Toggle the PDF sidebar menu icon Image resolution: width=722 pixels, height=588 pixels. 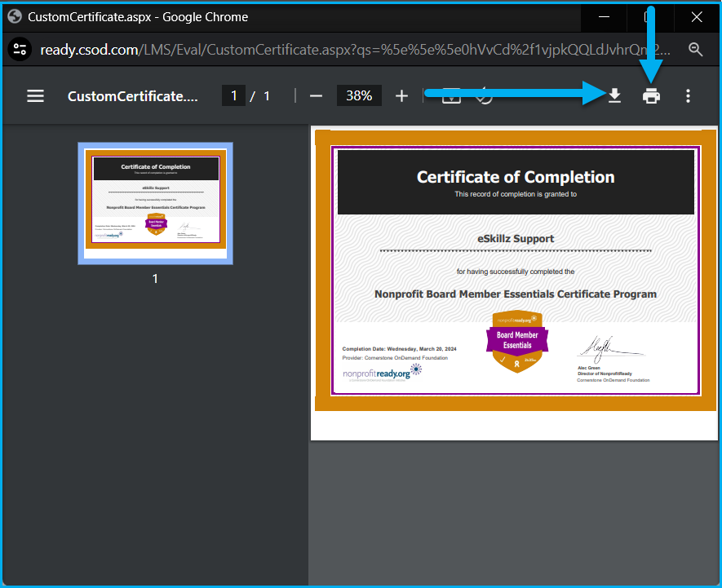[35, 95]
